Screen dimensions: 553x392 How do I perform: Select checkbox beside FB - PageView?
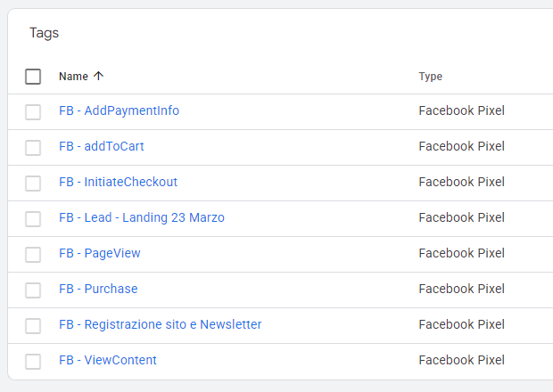coord(33,254)
